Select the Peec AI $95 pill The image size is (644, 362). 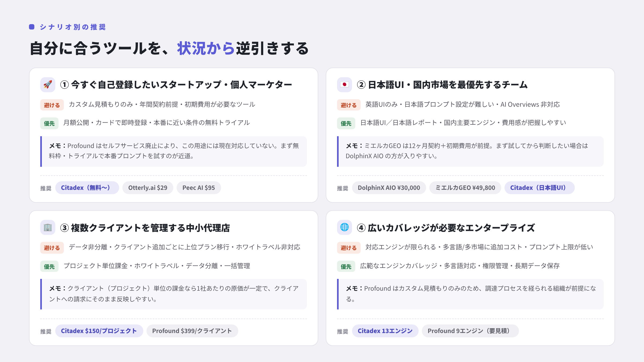pyautogui.click(x=199, y=188)
